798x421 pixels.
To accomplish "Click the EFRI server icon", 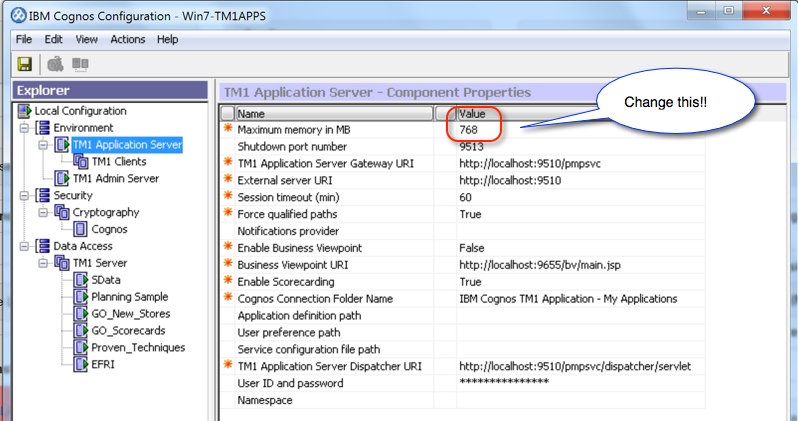I will [81, 364].
